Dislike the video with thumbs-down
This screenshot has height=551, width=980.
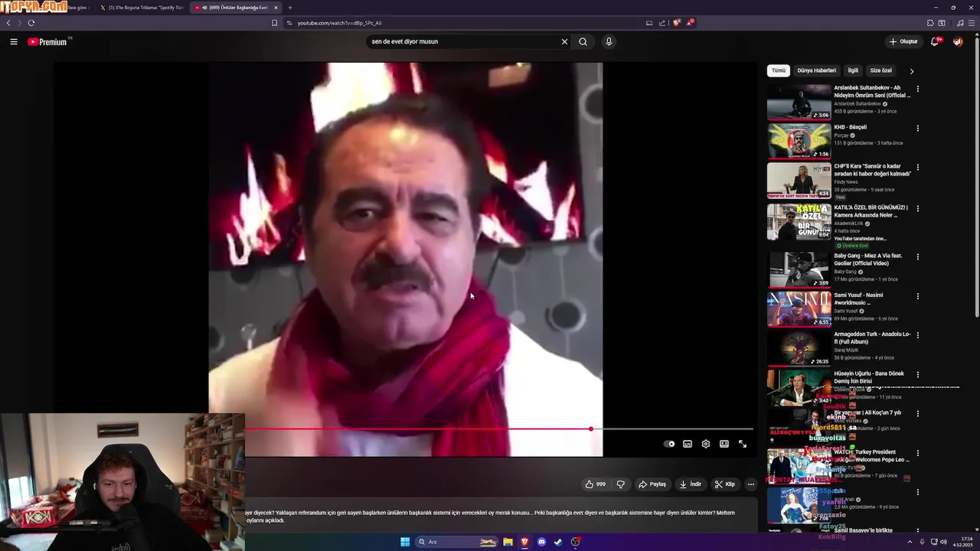pyautogui.click(x=621, y=484)
